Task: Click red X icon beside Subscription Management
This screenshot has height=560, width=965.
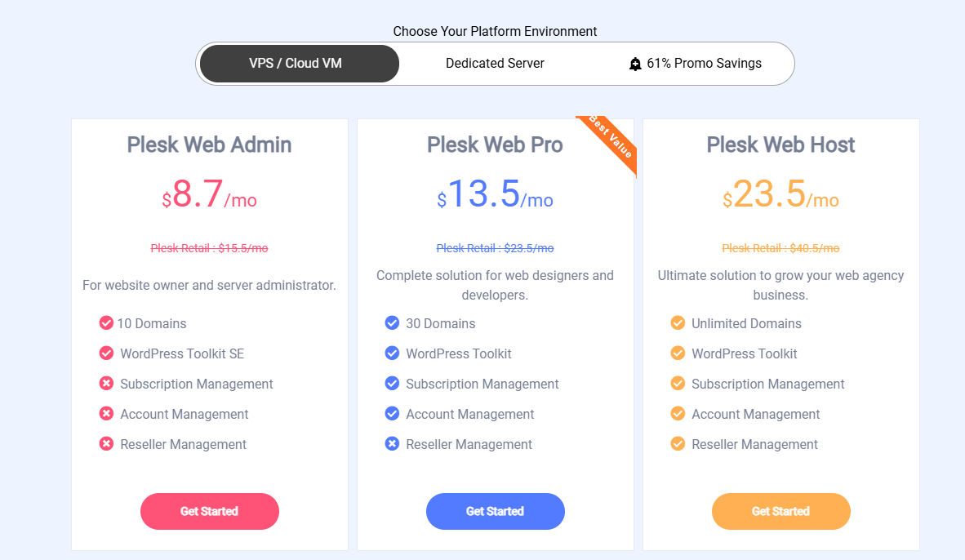Action: [x=106, y=384]
